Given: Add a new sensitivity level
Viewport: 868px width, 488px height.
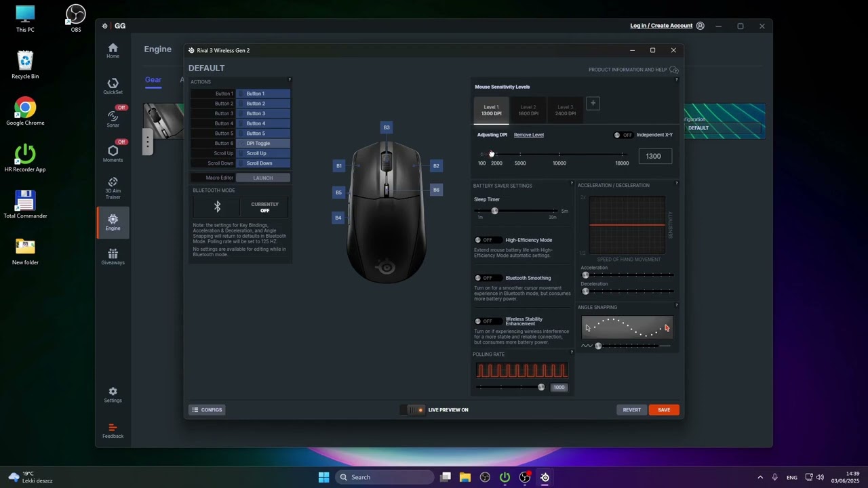Looking at the screenshot, I should 593,103.
